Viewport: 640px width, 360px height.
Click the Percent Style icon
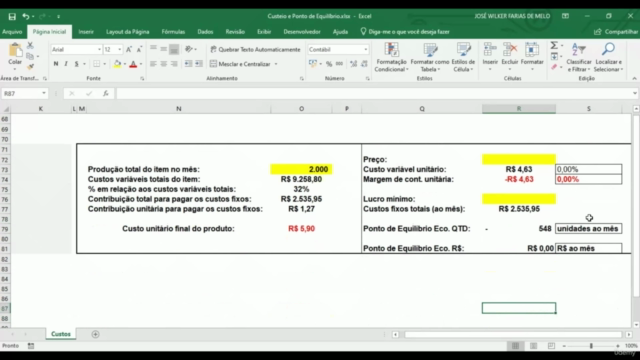click(329, 64)
